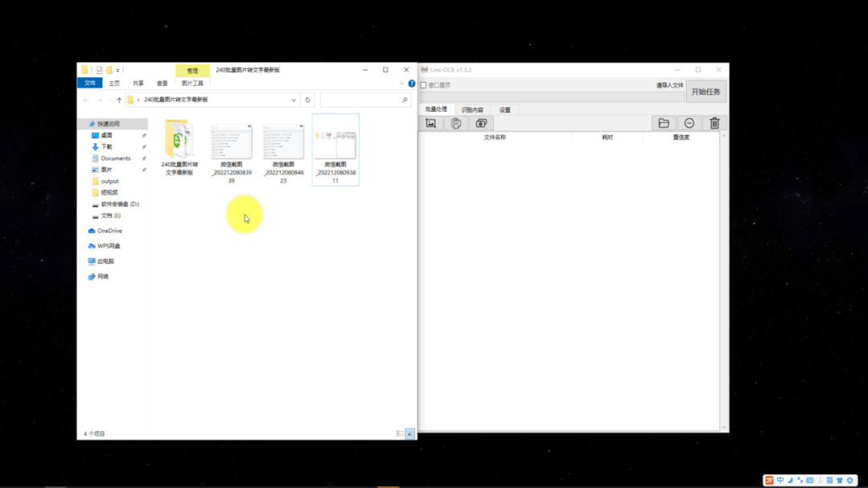Expand the Explorer address bar history dropdown
Screen dimensions: 868x488
294,100
